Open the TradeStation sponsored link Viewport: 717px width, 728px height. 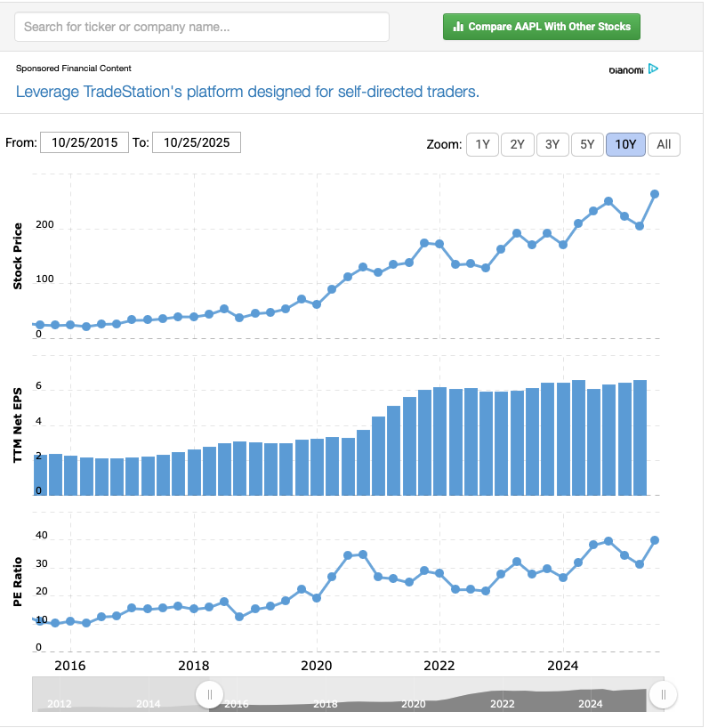click(x=247, y=92)
